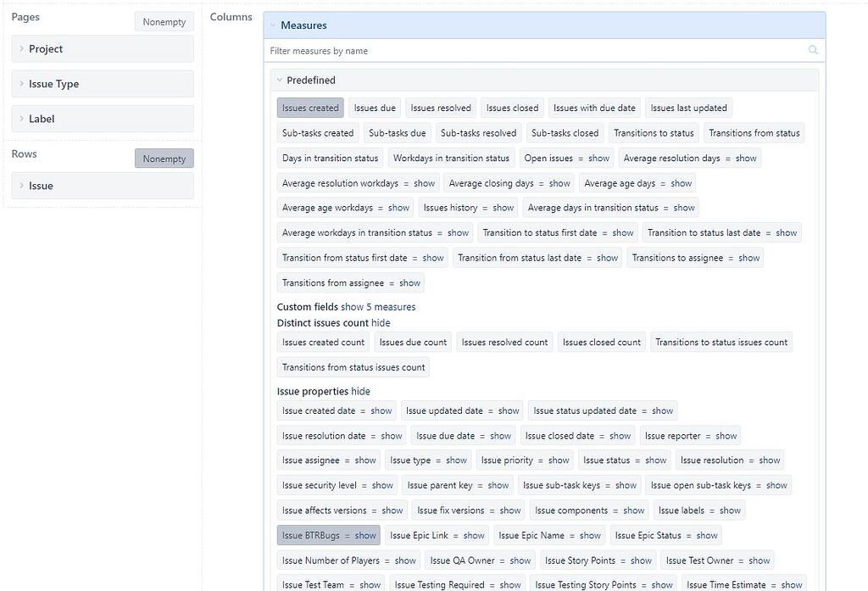868x591 pixels.
Task: Click the Filter measures by name field
Action: click(x=509, y=50)
